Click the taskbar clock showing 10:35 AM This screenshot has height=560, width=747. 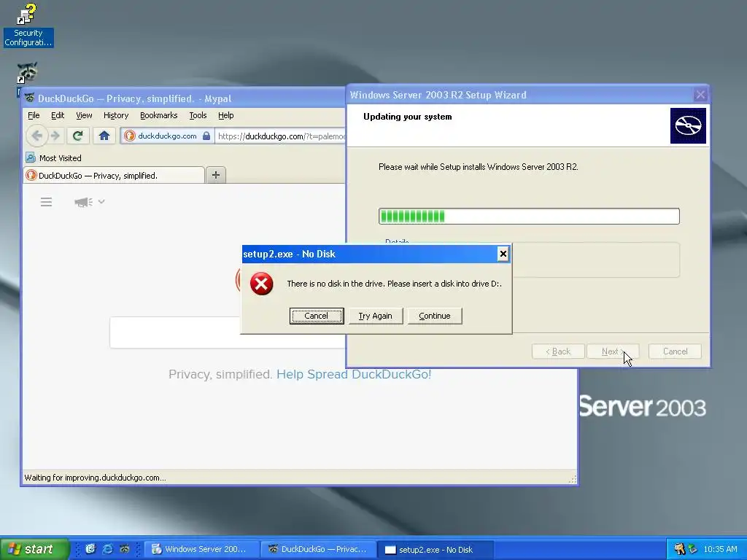[720, 549]
